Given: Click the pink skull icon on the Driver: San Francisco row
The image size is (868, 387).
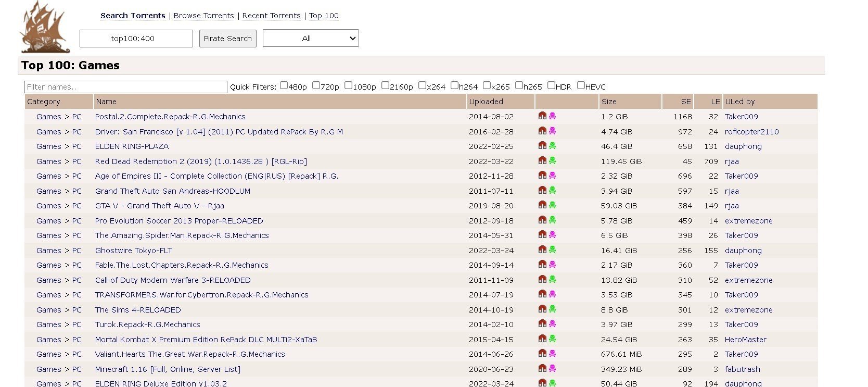Looking at the screenshot, I should tap(552, 131).
